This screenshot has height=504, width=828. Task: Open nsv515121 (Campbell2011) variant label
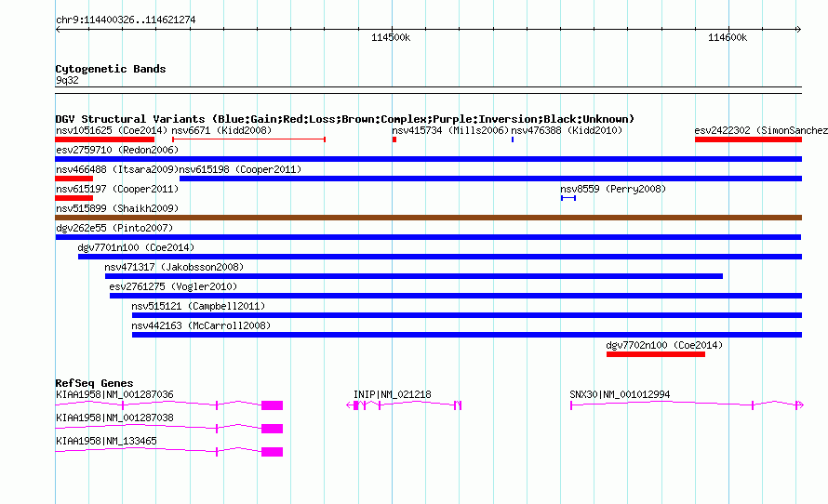point(198,306)
